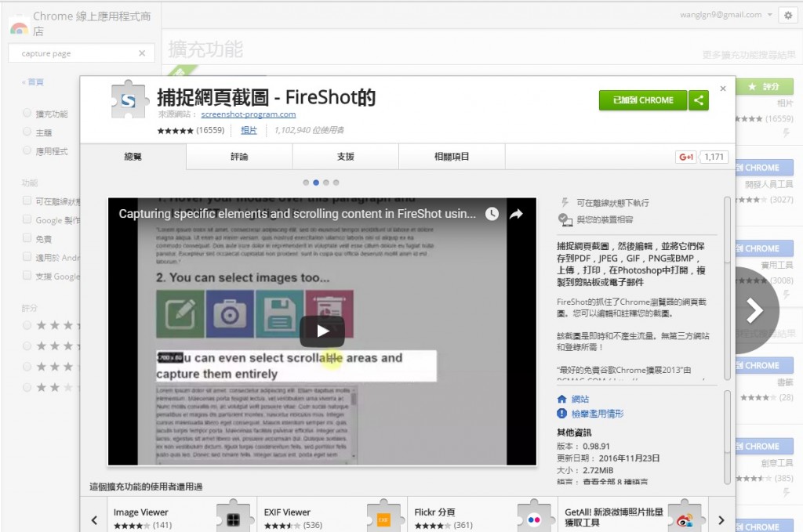Open the Image Viewer extension card

coord(182,516)
